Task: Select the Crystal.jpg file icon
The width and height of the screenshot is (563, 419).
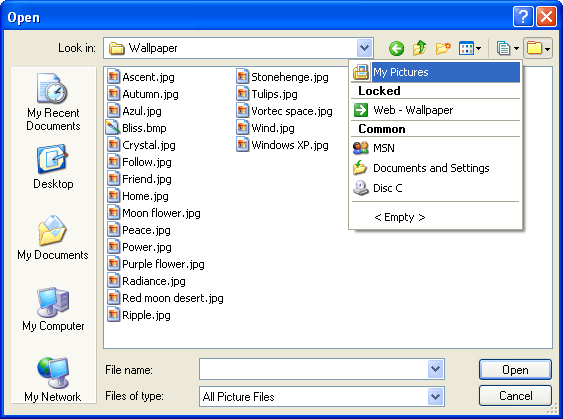Action: click(113, 145)
